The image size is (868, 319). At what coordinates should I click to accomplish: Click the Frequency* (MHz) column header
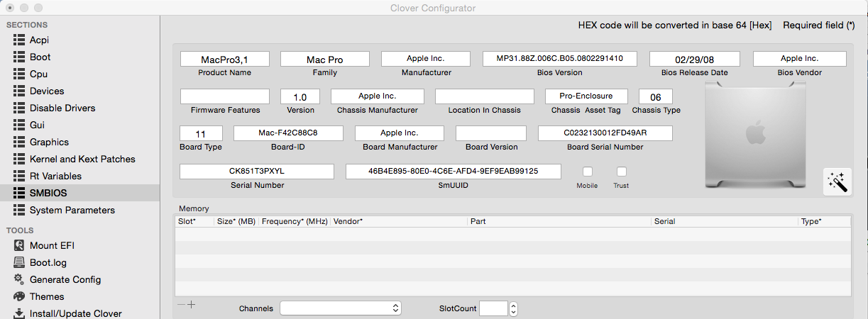(295, 221)
